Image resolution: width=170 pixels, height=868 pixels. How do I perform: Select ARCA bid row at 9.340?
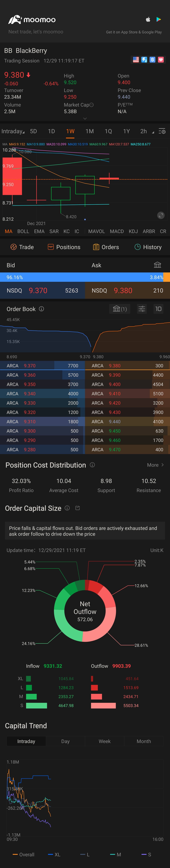click(x=42, y=394)
